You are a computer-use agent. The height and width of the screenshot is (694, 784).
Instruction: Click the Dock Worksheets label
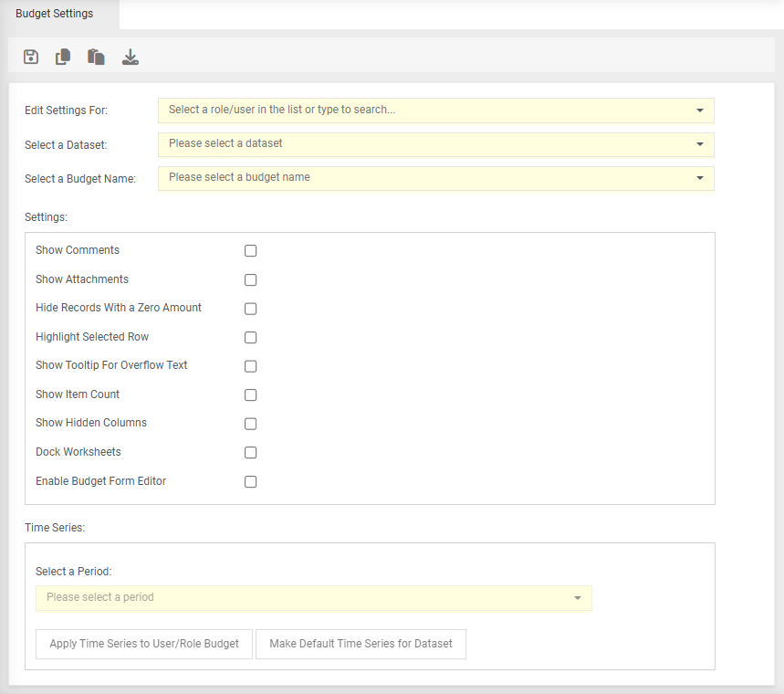[x=78, y=452]
